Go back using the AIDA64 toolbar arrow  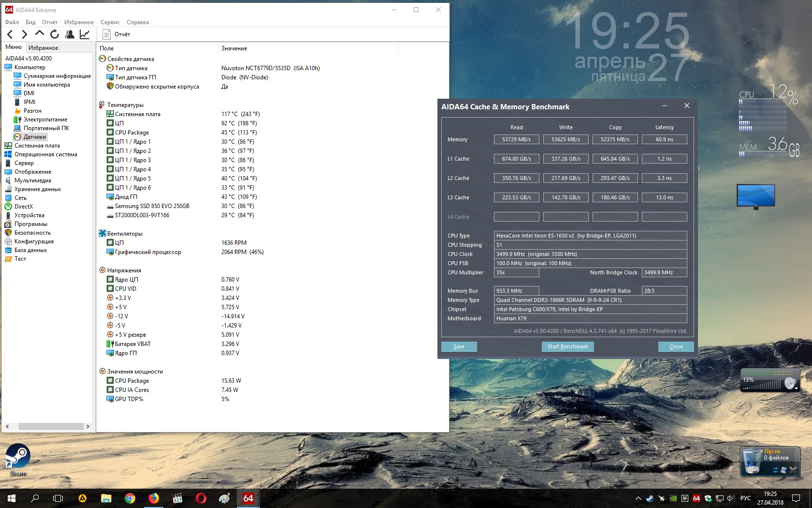point(10,34)
